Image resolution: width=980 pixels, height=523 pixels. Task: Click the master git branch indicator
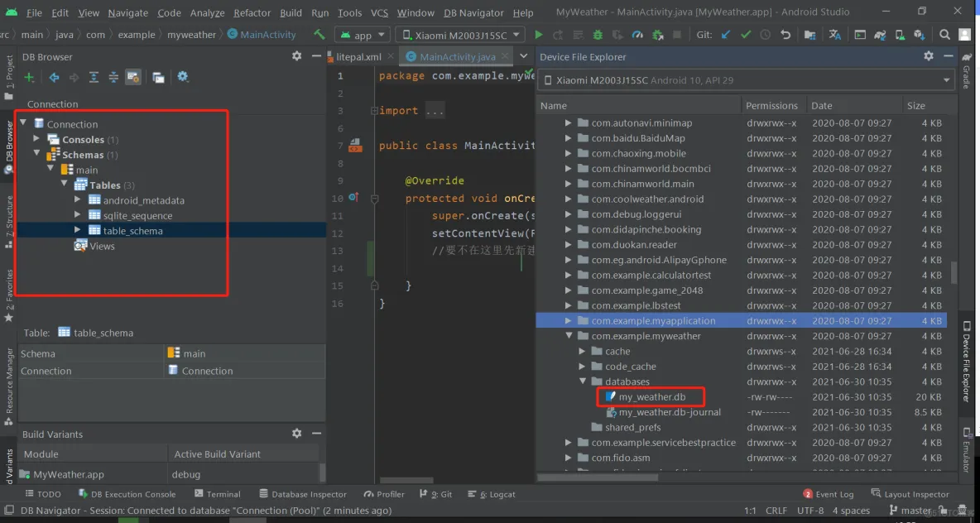[x=910, y=511]
